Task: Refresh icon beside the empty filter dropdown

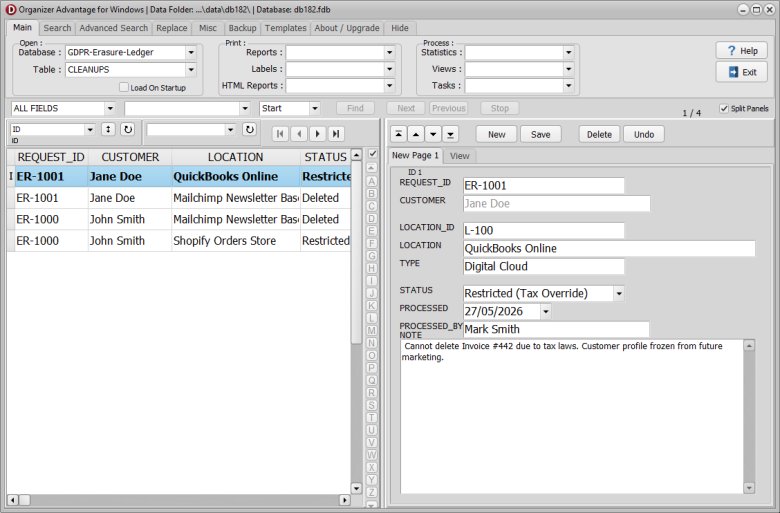Action: pyautogui.click(x=249, y=129)
